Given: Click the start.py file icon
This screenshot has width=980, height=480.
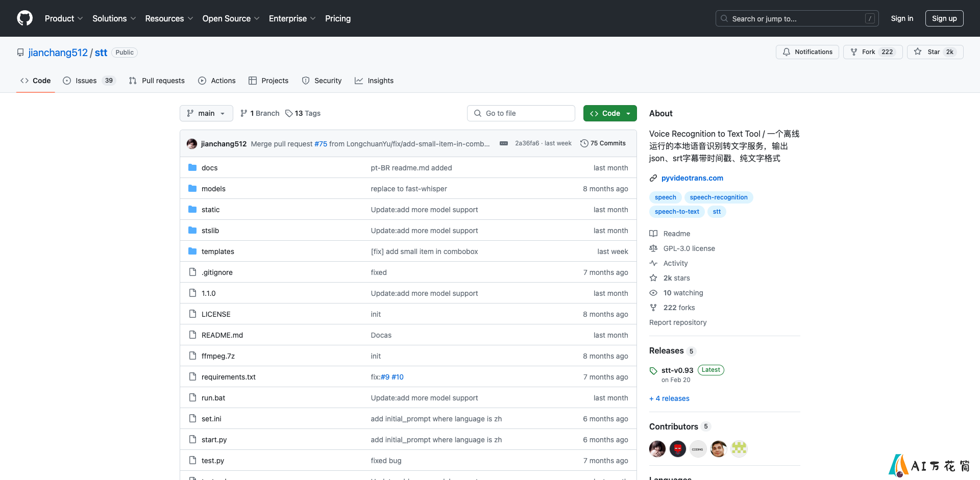Looking at the screenshot, I should pyautogui.click(x=192, y=439).
